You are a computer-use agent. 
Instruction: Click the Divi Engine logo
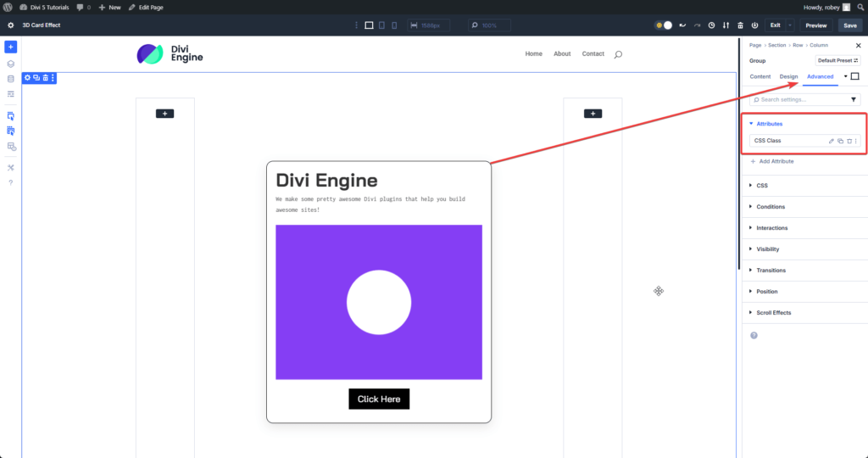pos(170,53)
